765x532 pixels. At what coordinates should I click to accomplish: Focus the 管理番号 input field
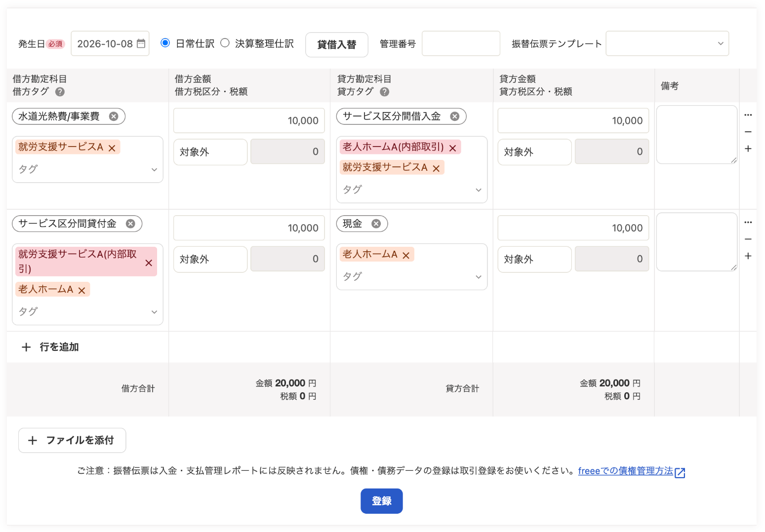(461, 43)
